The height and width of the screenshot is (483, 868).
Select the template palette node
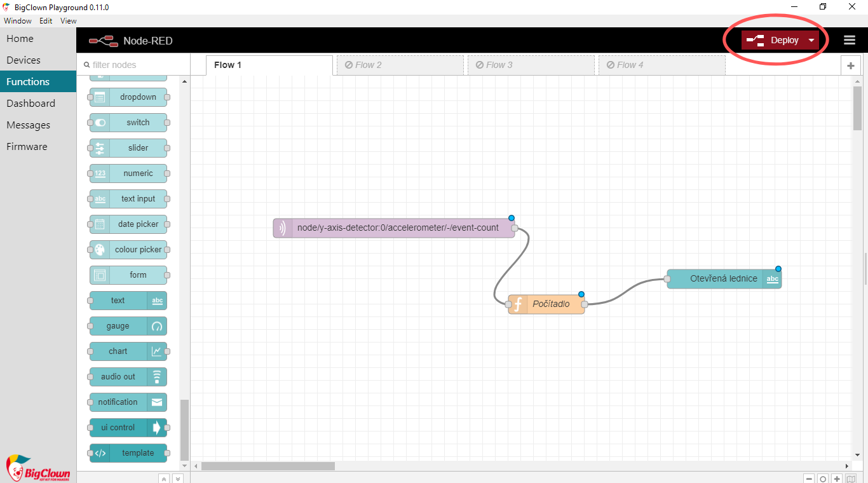tap(128, 453)
